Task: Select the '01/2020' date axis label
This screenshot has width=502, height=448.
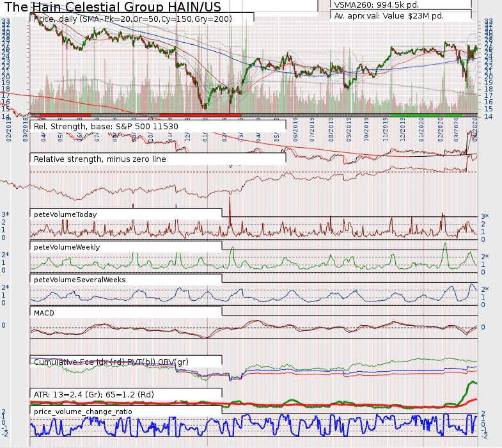Action: click(421, 129)
